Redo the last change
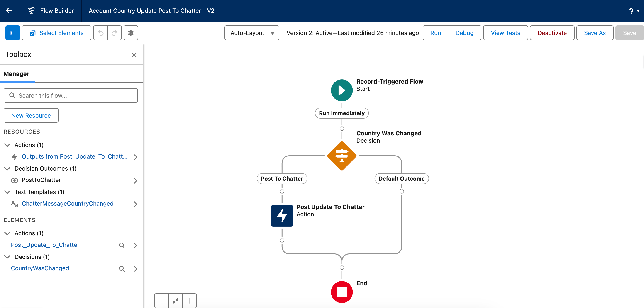 coord(114,32)
